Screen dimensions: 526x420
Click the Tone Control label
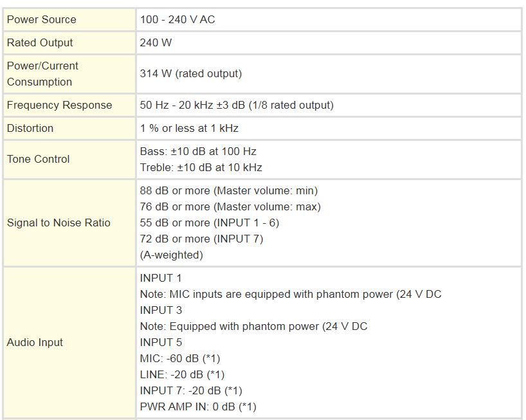(x=38, y=159)
